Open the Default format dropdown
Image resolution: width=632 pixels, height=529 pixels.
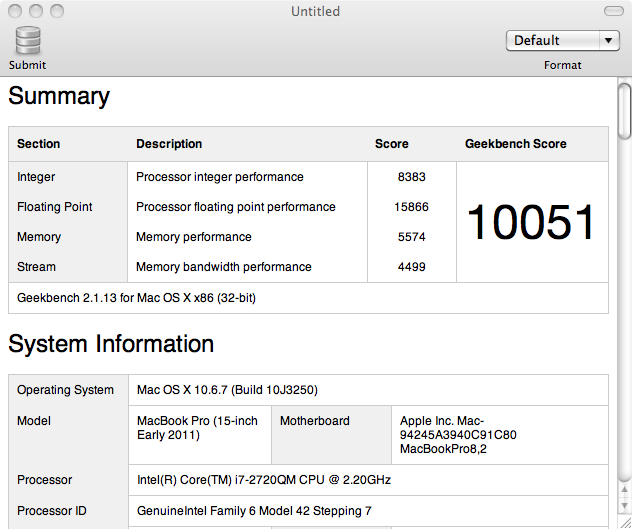(563, 40)
